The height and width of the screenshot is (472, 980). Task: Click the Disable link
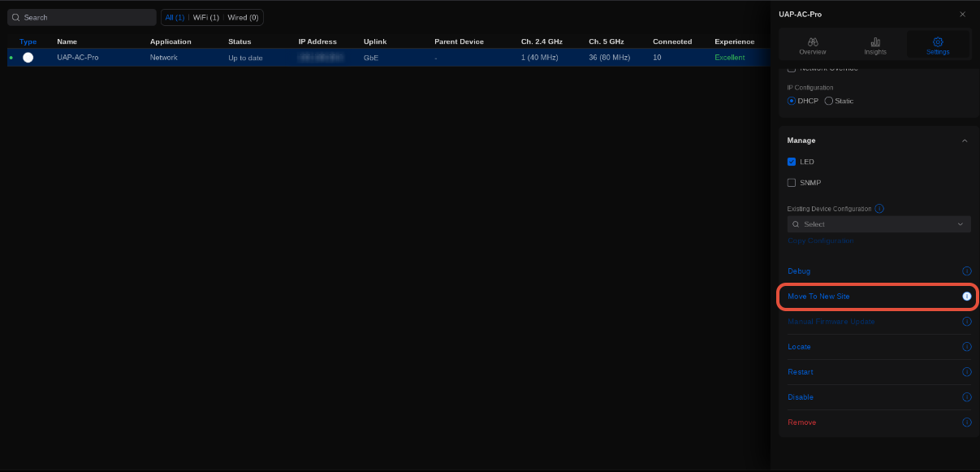tap(801, 397)
